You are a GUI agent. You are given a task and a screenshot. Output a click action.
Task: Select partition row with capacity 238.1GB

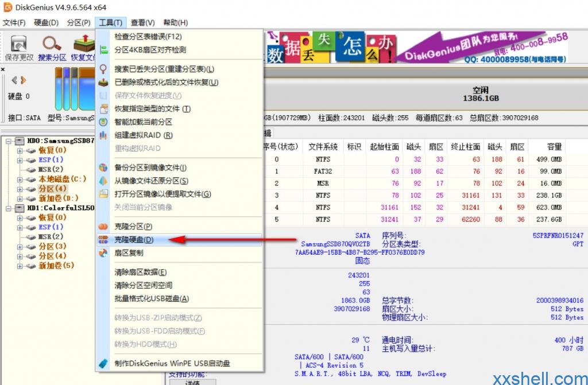(x=415, y=195)
